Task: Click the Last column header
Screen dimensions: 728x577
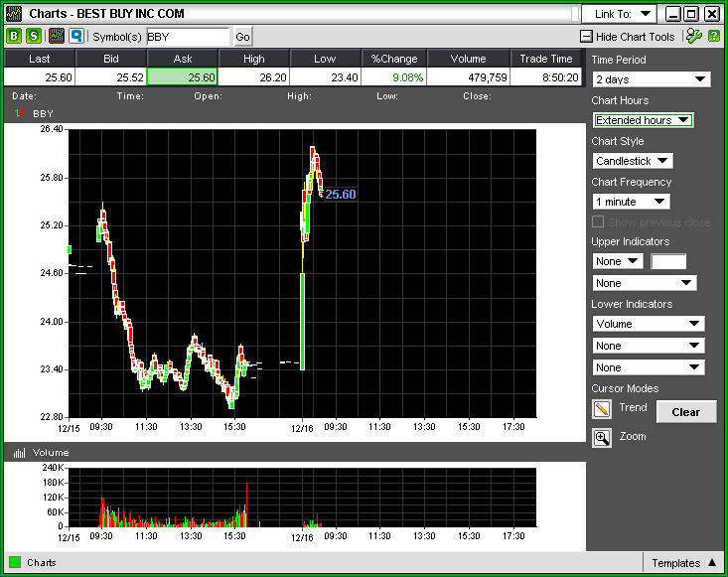Action: pos(39,59)
